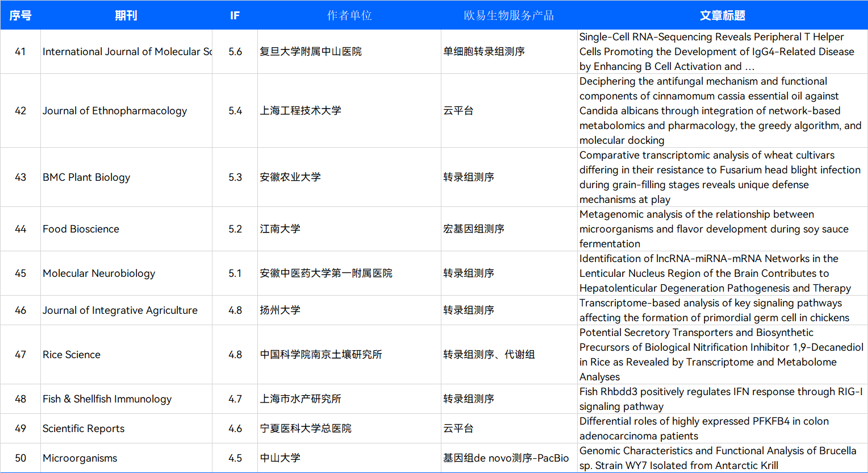Select International Journal of Molecular Sc cell
The width and height of the screenshot is (868, 473).
pos(126,52)
